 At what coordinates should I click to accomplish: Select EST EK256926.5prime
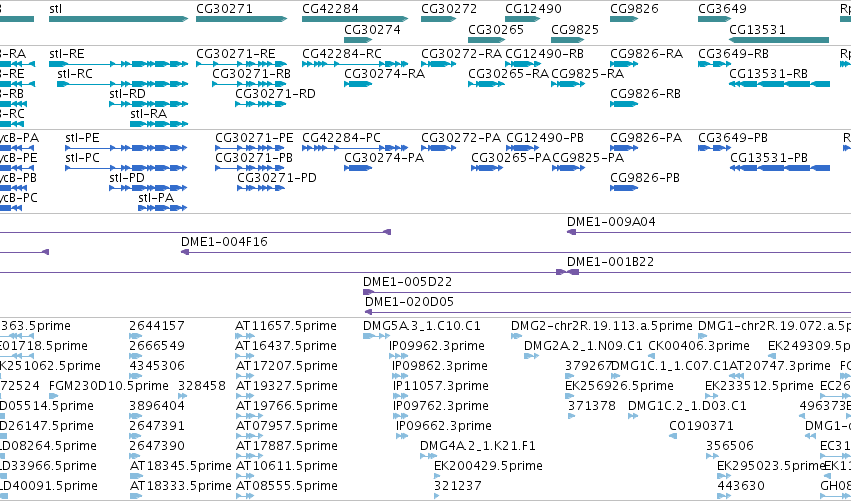[x=569, y=397]
